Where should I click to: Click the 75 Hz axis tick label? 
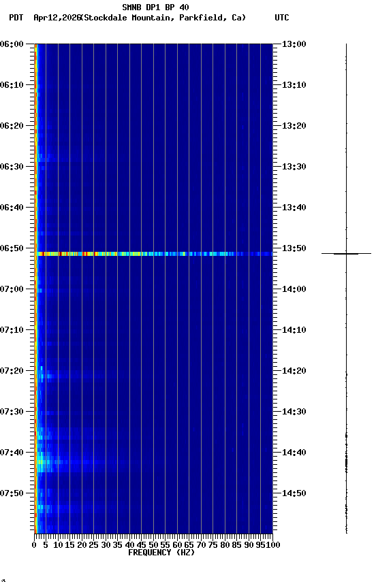pos(213,546)
